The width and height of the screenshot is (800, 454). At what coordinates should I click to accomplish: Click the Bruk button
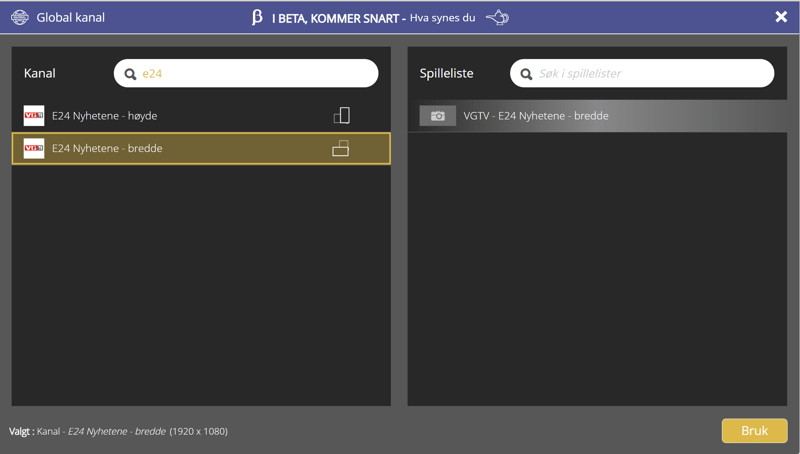point(754,431)
